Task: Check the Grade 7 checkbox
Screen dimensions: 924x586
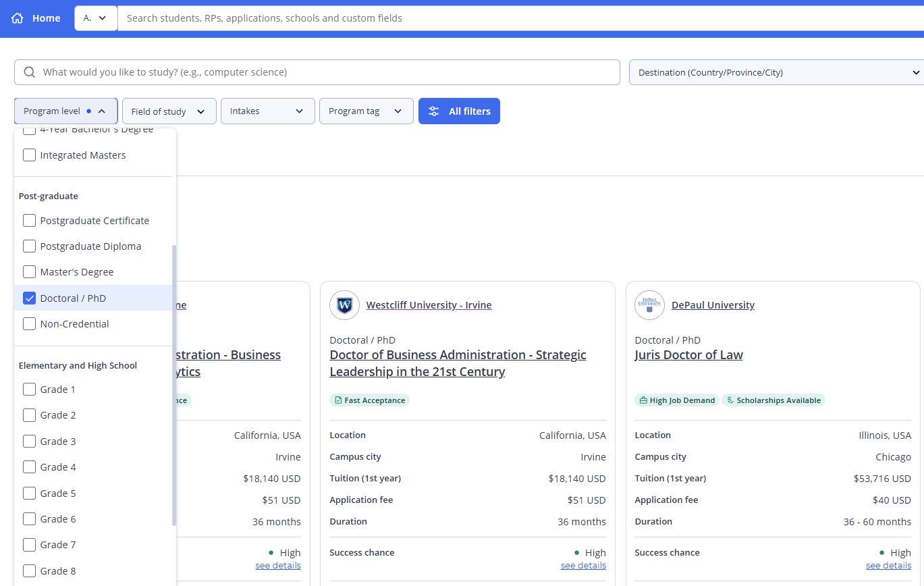Action: [x=30, y=545]
